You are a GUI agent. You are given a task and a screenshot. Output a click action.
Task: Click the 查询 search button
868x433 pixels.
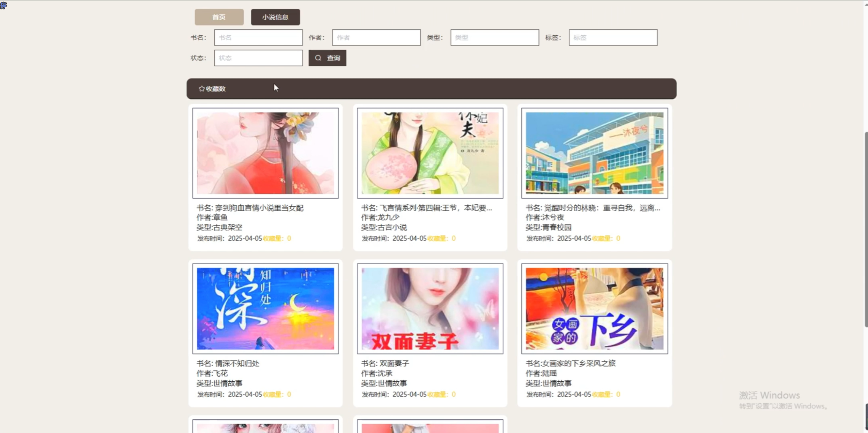[328, 58]
